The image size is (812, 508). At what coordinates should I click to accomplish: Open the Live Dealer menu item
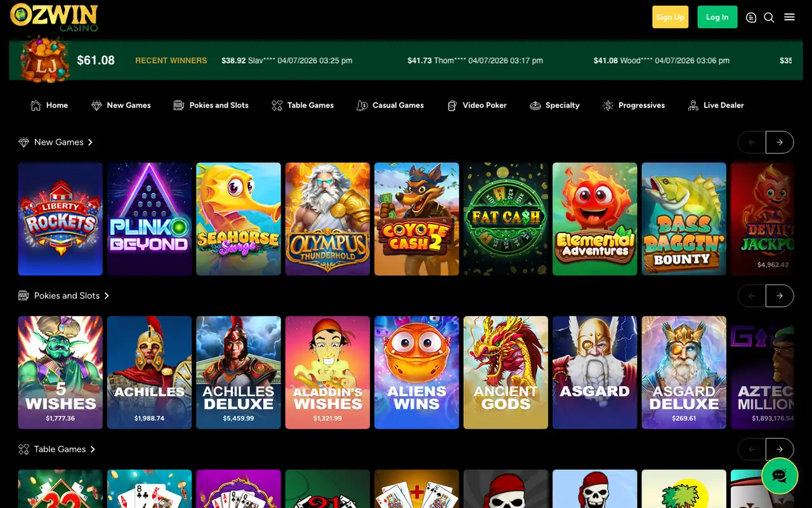[x=716, y=105]
